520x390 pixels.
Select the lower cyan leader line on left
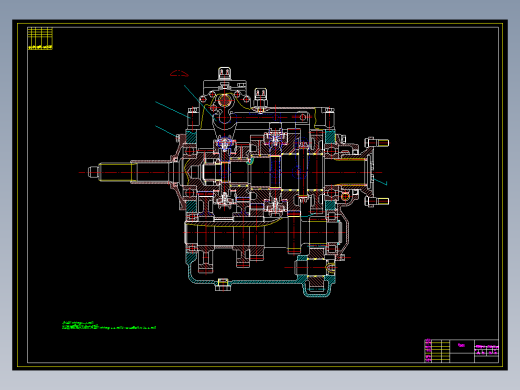pyautogui.click(x=166, y=131)
